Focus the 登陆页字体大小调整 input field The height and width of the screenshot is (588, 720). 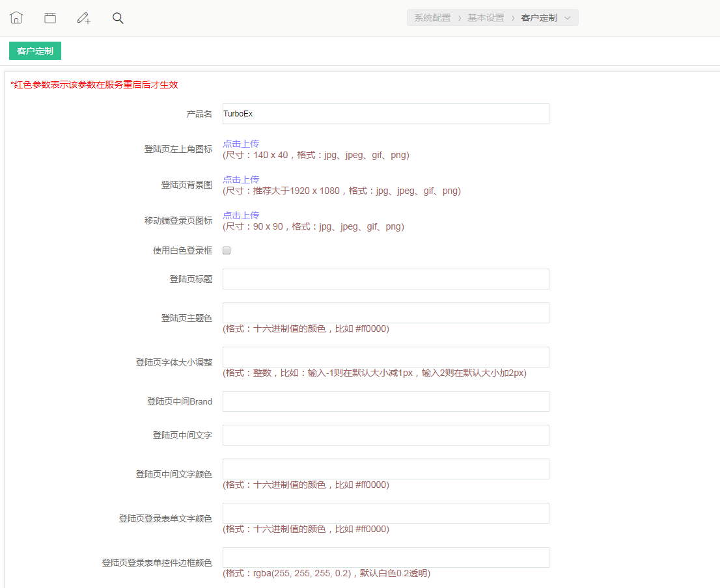point(385,357)
